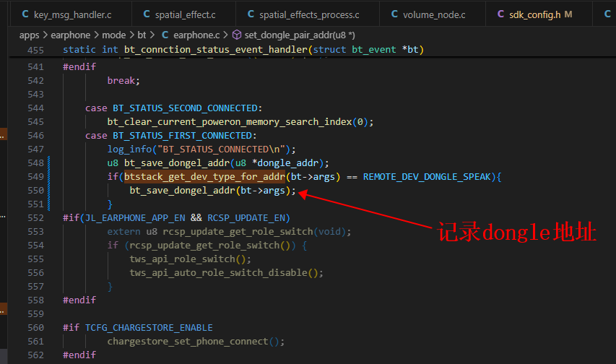Click the C icon beside earphone.c breadcrumb

(165, 35)
